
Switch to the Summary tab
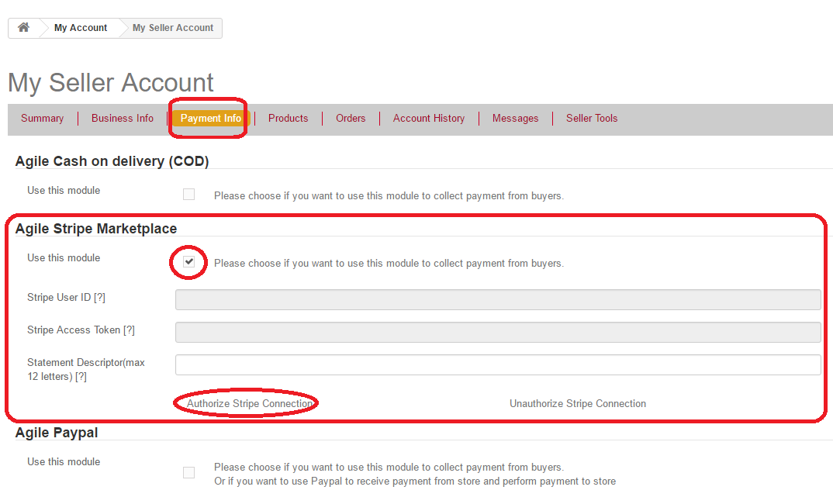[42, 119]
